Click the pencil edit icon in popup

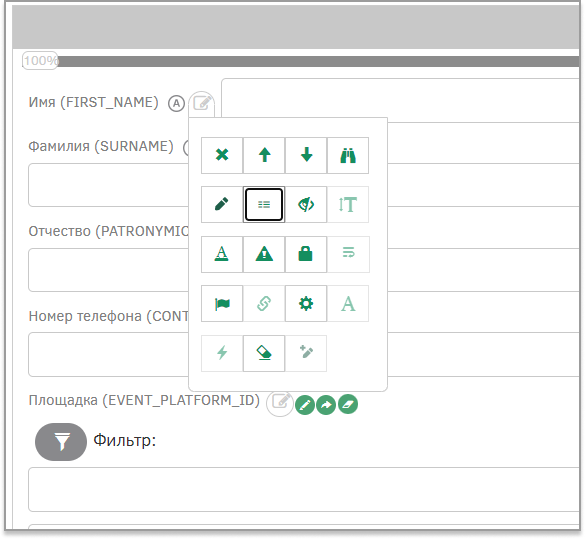[222, 204]
